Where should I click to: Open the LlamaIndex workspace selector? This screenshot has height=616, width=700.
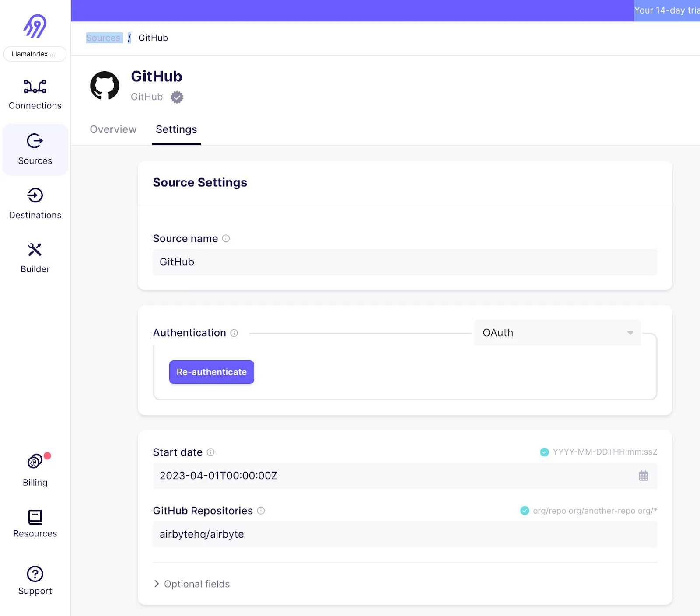point(35,54)
